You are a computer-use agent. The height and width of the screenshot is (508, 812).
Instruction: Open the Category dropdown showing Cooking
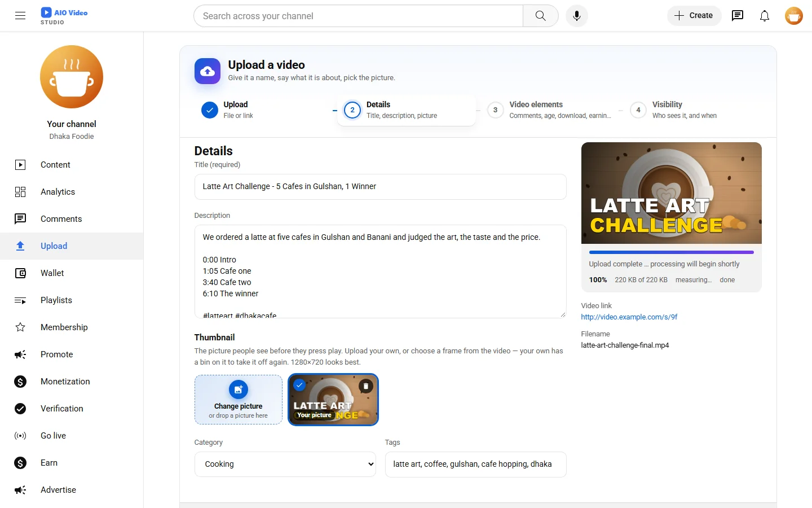click(285, 464)
